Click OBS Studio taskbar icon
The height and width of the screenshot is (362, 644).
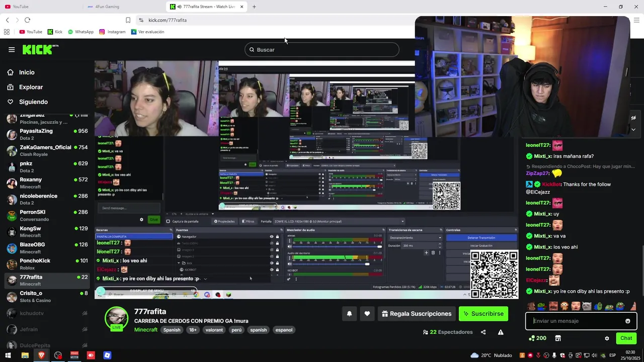point(58,355)
